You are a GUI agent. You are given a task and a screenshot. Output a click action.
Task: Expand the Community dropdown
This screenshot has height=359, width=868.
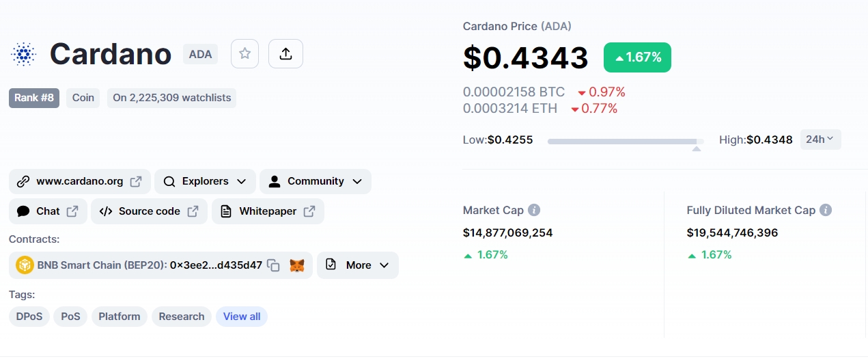point(315,181)
